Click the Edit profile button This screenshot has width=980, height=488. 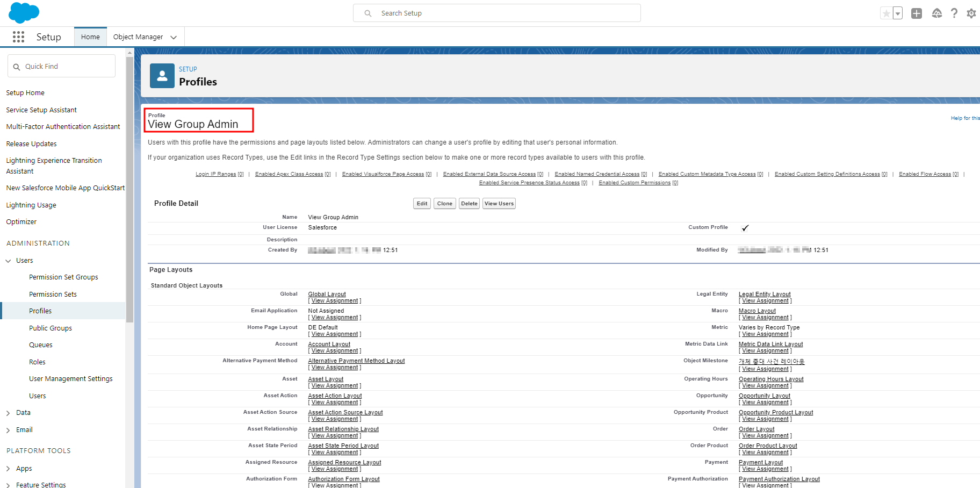(x=422, y=204)
